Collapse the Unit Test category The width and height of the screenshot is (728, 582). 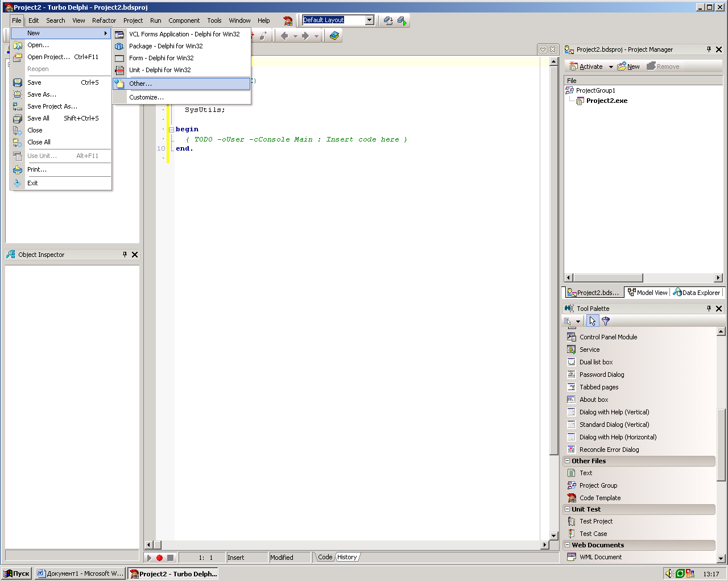(568, 509)
